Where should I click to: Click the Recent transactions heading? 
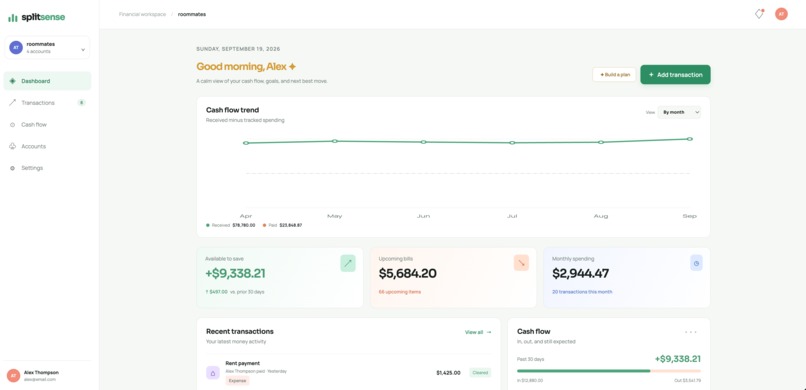240,331
